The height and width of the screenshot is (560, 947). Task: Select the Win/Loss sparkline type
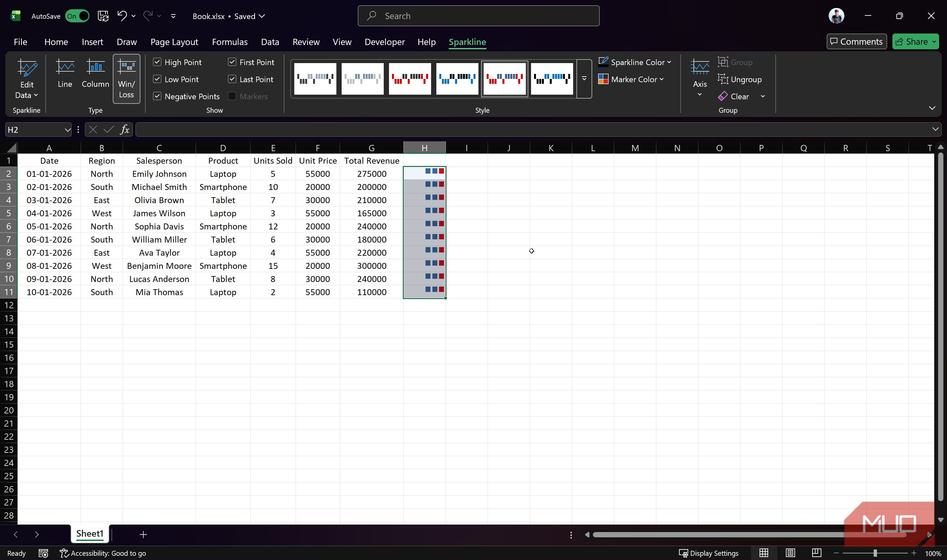pos(127,79)
